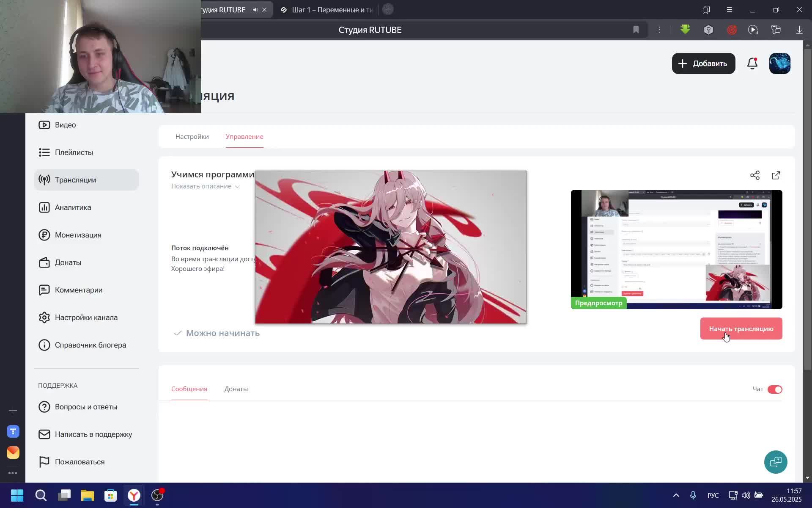The width and height of the screenshot is (812, 508).
Task: Click the share stream icon
Action: (x=755, y=175)
